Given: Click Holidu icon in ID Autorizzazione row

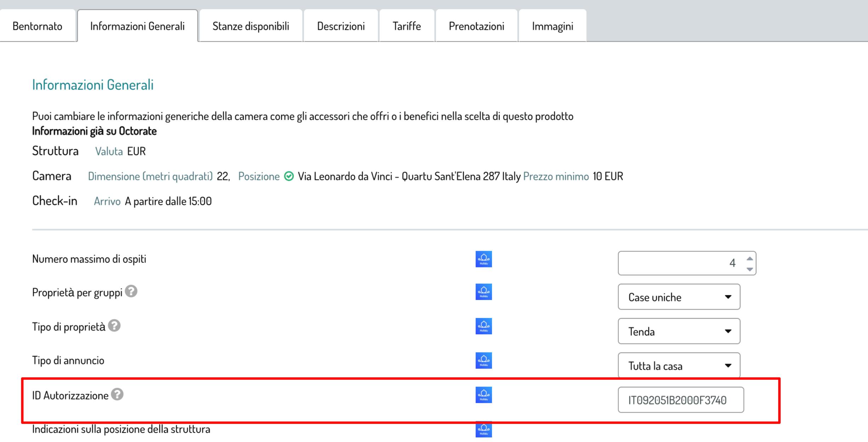Looking at the screenshot, I should tap(484, 395).
